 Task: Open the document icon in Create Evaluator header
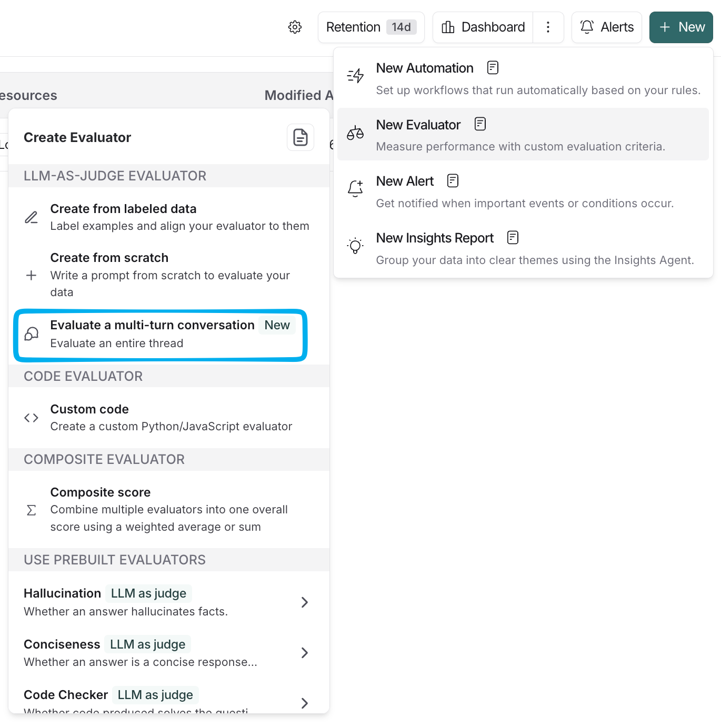[301, 137]
